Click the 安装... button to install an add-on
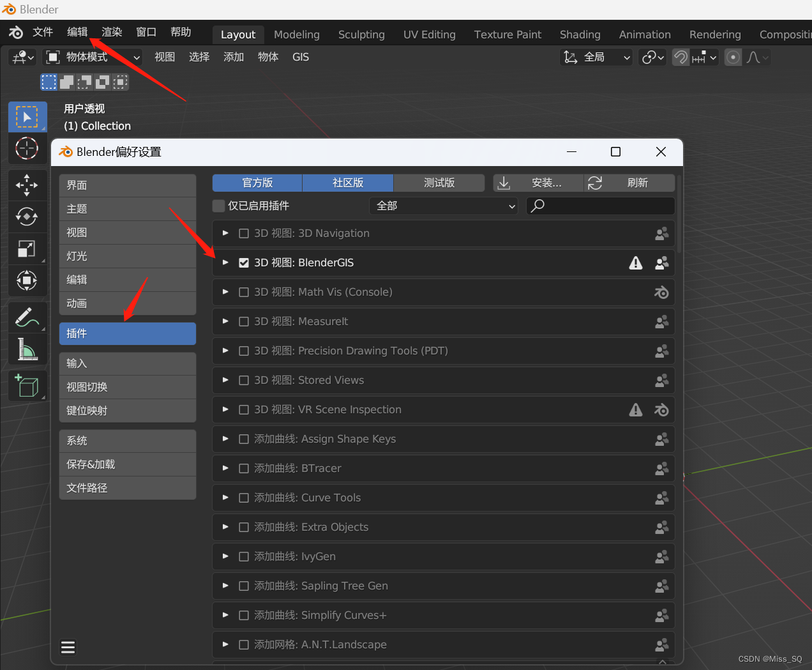The width and height of the screenshot is (812, 670). (x=538, y=183)
